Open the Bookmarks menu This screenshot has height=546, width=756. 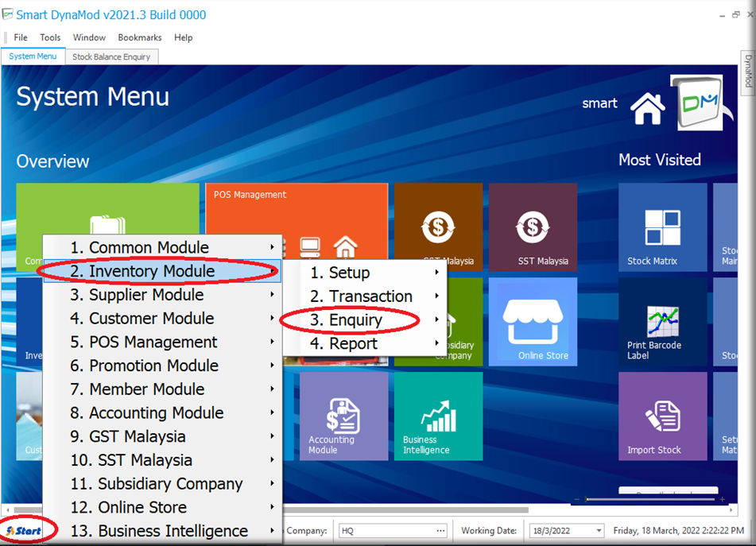tap(140, 37)
